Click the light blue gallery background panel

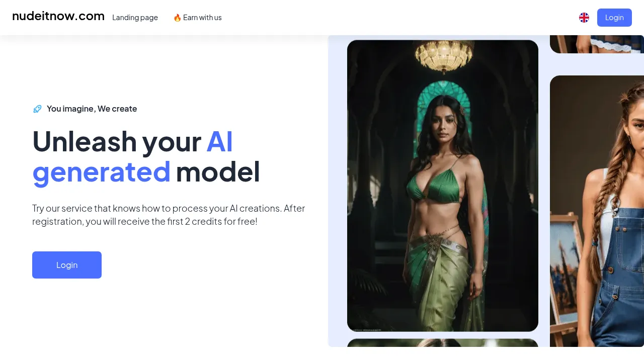point(338,191)
